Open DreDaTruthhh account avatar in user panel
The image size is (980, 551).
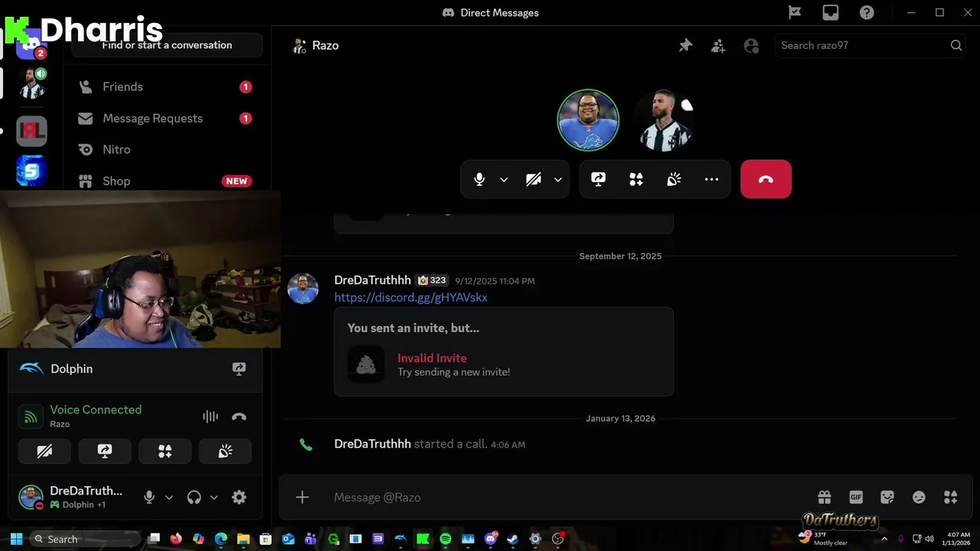pos(31,497)
